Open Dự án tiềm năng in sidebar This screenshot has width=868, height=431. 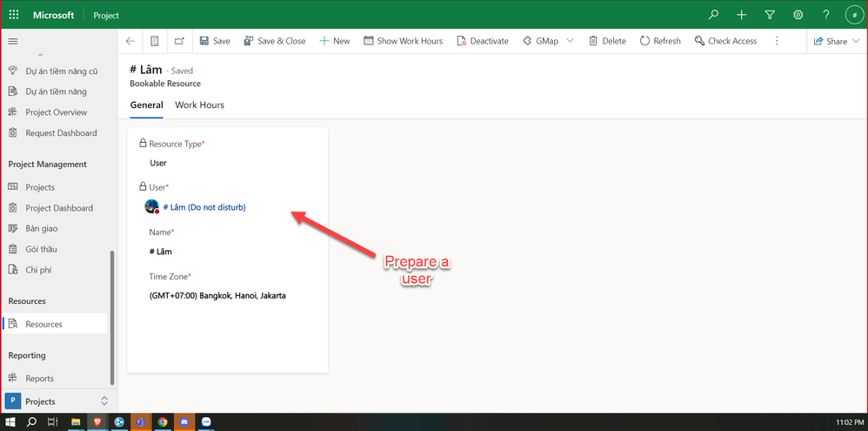click(55, 91)
